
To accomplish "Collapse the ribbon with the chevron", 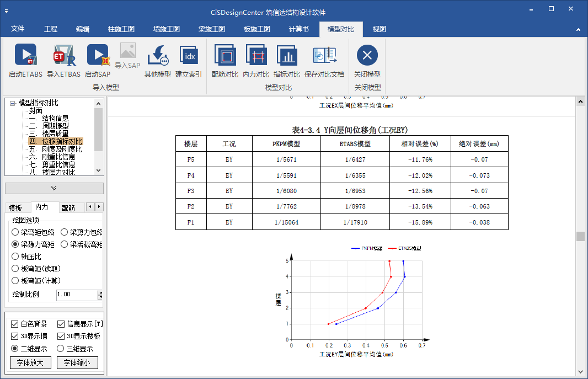I will pos(578,30).
